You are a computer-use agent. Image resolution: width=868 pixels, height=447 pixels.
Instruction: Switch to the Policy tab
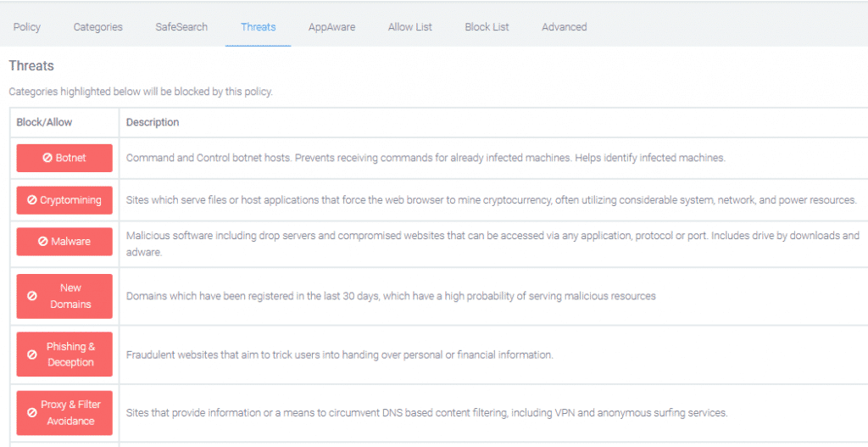(27, 26)
